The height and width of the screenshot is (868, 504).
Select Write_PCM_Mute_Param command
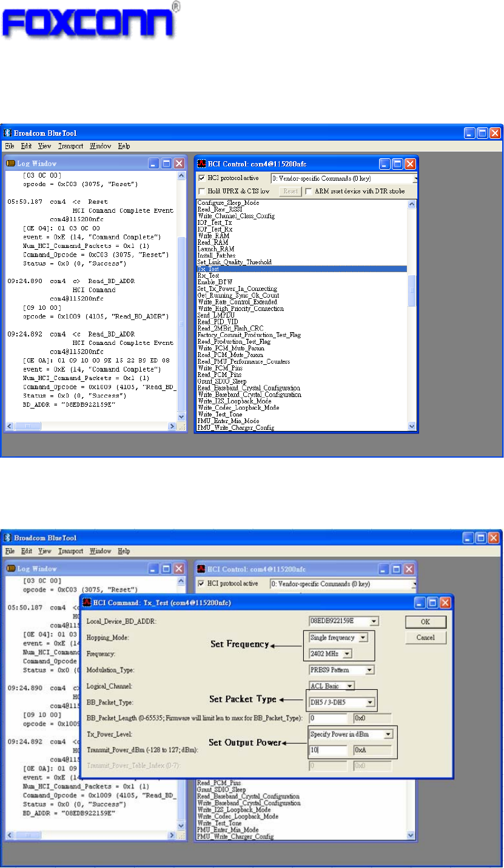point(230,349)
